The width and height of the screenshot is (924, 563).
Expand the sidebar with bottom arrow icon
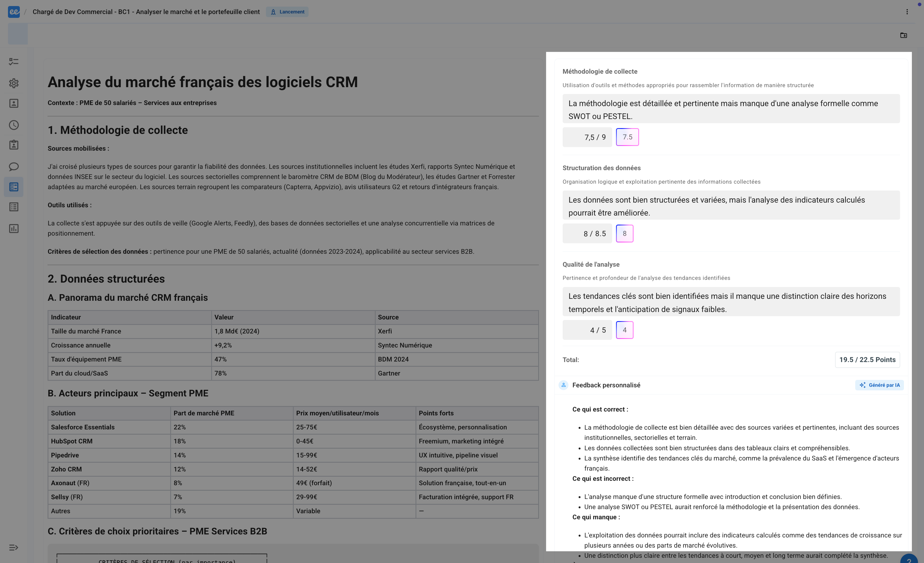point(14,548)
